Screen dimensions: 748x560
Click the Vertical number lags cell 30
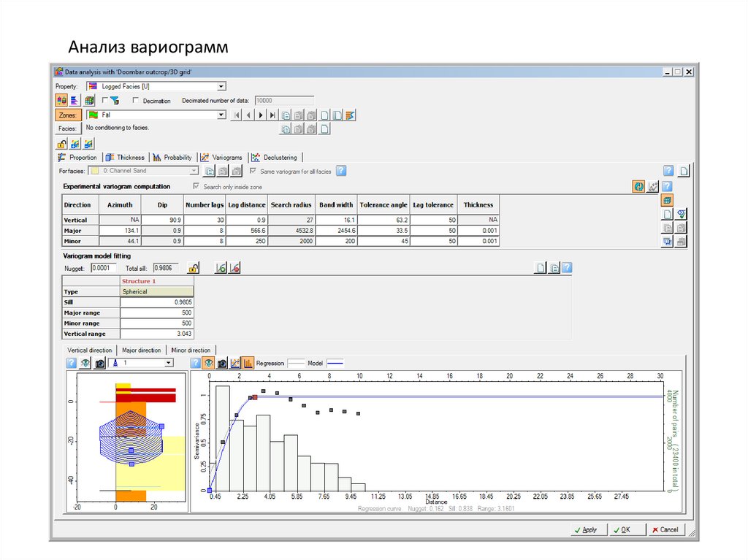click(205, 220)
